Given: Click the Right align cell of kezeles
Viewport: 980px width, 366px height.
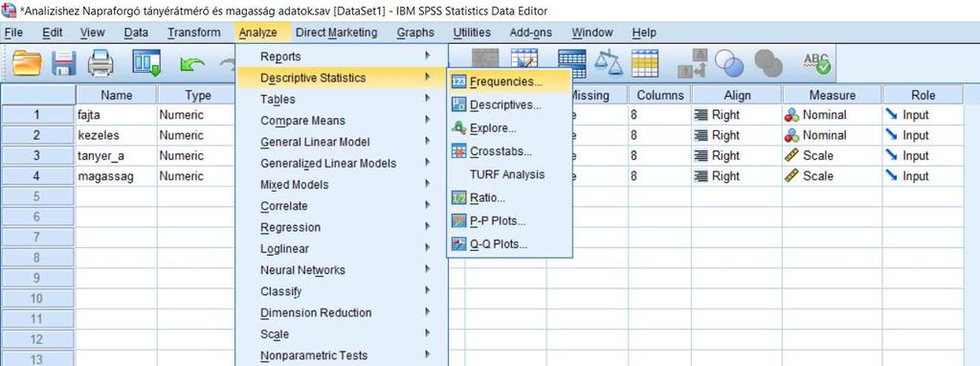Looking at the screenshot, I should click(x=736, y=135).
